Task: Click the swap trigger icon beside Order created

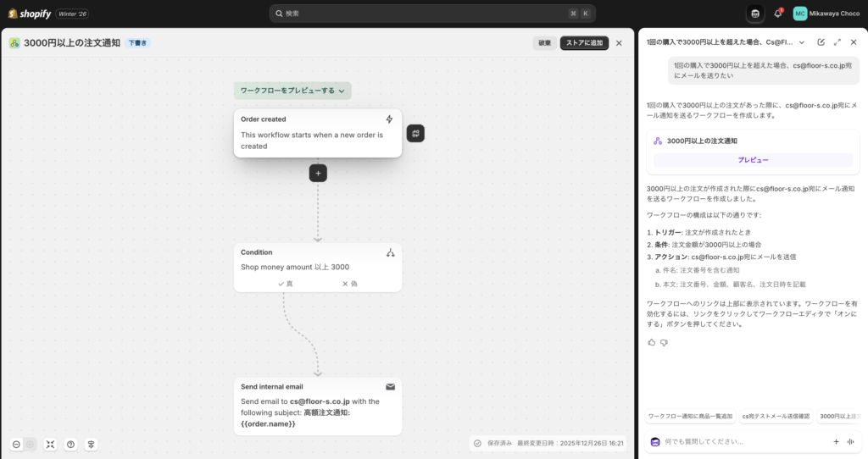Action: (x=415, y=133)
